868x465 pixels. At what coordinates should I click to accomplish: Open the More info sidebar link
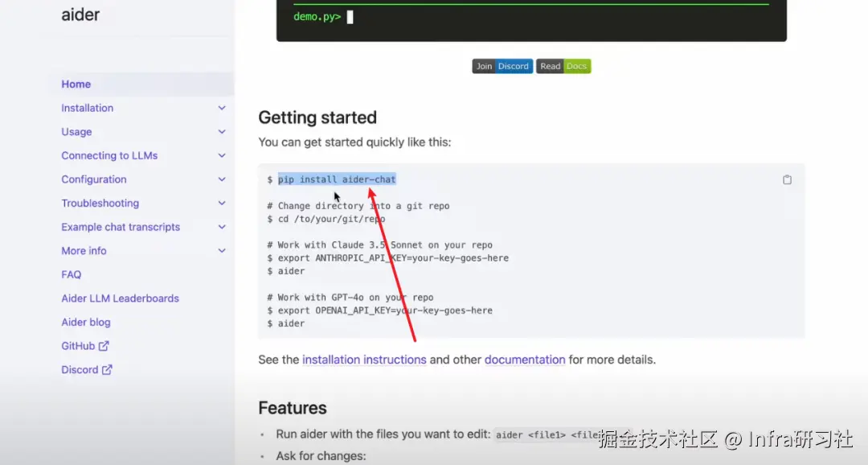point(84,251)
